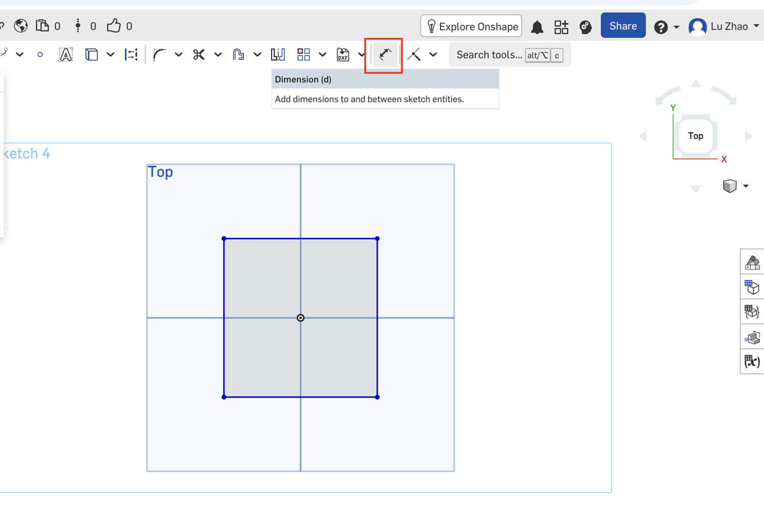Open the rectangle tool dropdown

click(x=111, y=54)
